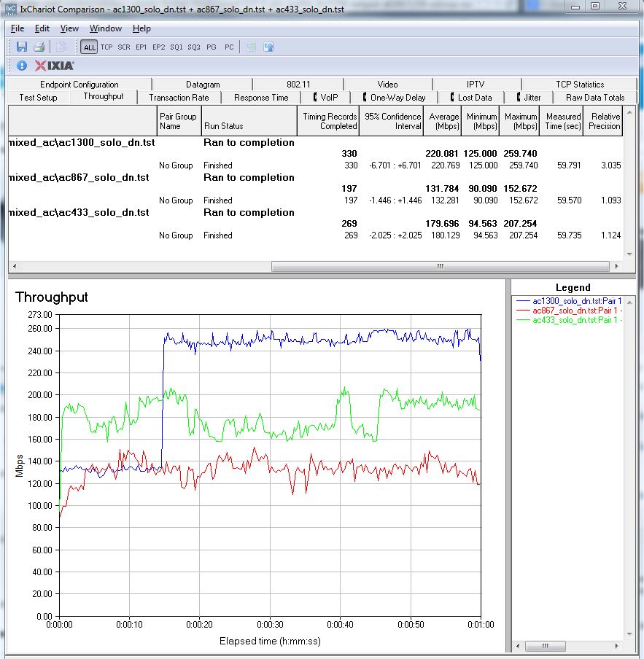The height and width of the screenshot is (659, 644).
Task: Toggle the ALL filter button
Action: coord(90,47)
